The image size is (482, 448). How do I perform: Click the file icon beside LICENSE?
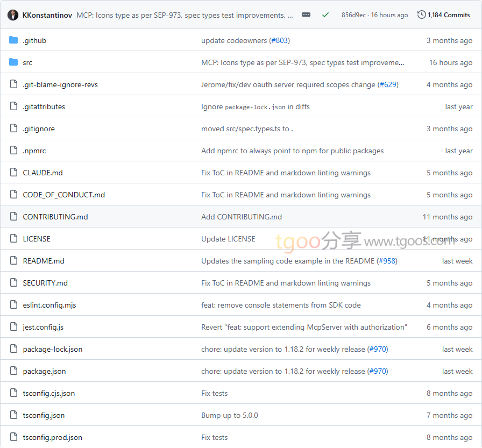(13, 239)
